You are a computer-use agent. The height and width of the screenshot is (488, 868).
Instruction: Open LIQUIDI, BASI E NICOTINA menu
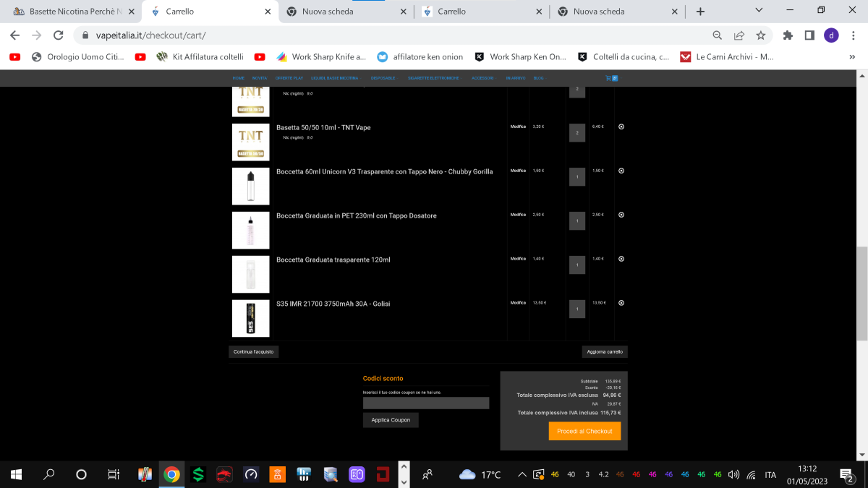[x=335, y=78]
